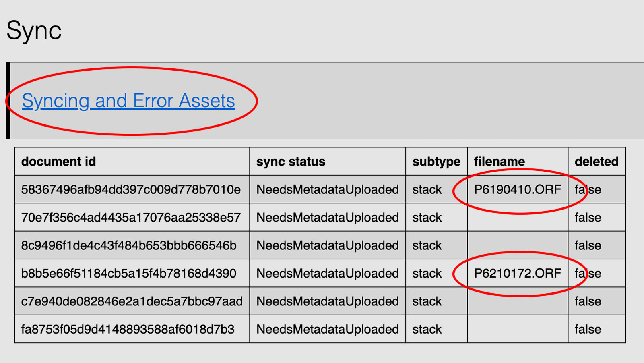Click the filename column header

click(499, 162)
